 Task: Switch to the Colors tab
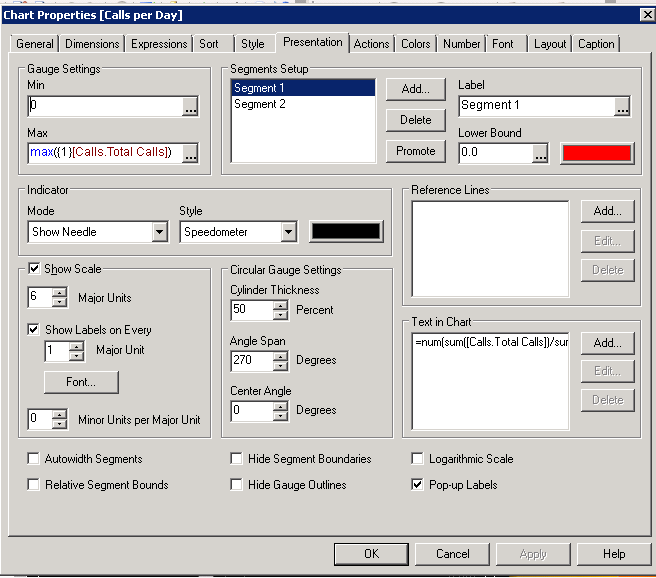pyautogui.click(x=415, y=44)
